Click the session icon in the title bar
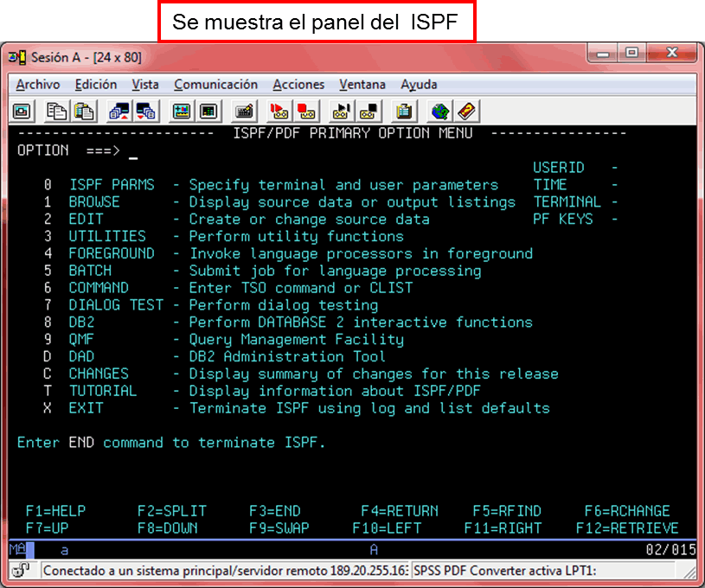The image size is (705, 588). pyautogui.click(x=17, y=57)
